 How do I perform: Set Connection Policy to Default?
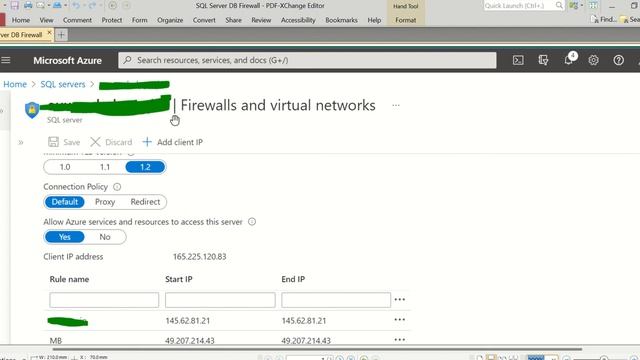point(64,202)
